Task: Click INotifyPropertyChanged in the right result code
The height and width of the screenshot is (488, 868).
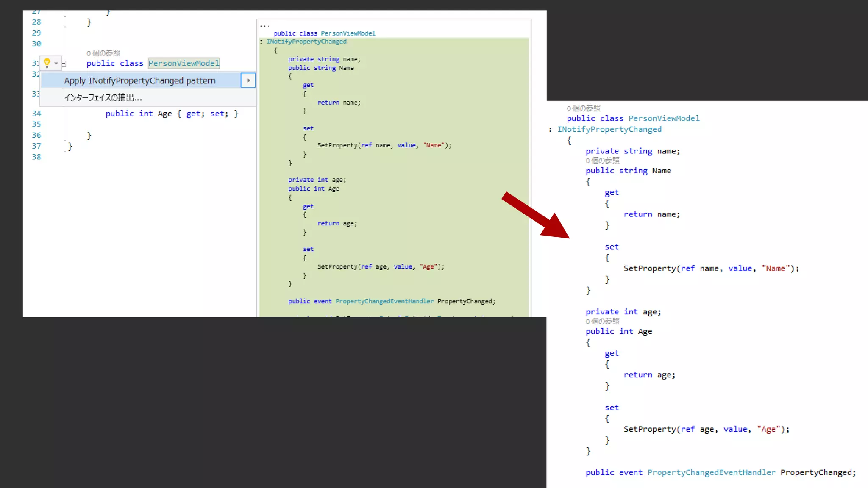Action: pyautogui.click(x=609, y=129)
